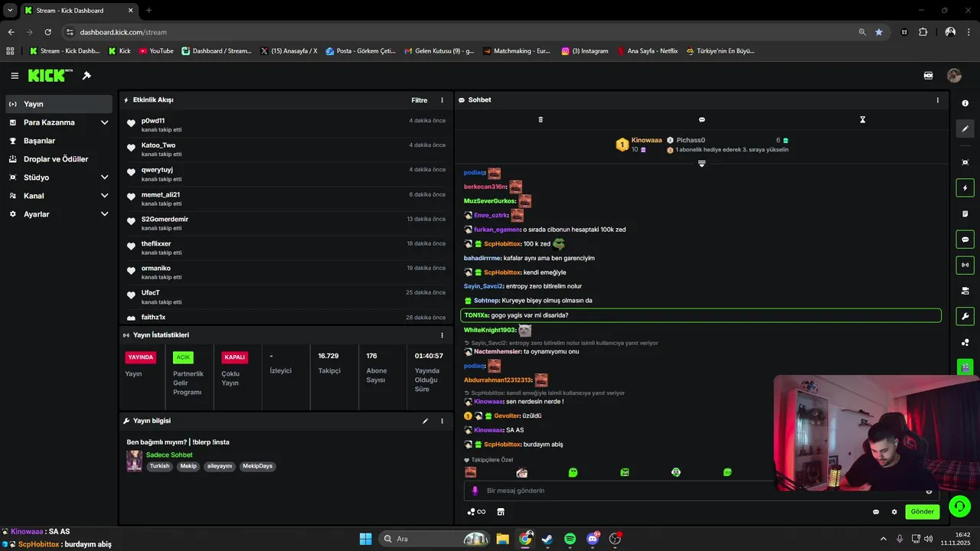Image resolution: width=980 pixels, height=551 pixels.
Task: Click the message input field
Action: pos(701,491)
